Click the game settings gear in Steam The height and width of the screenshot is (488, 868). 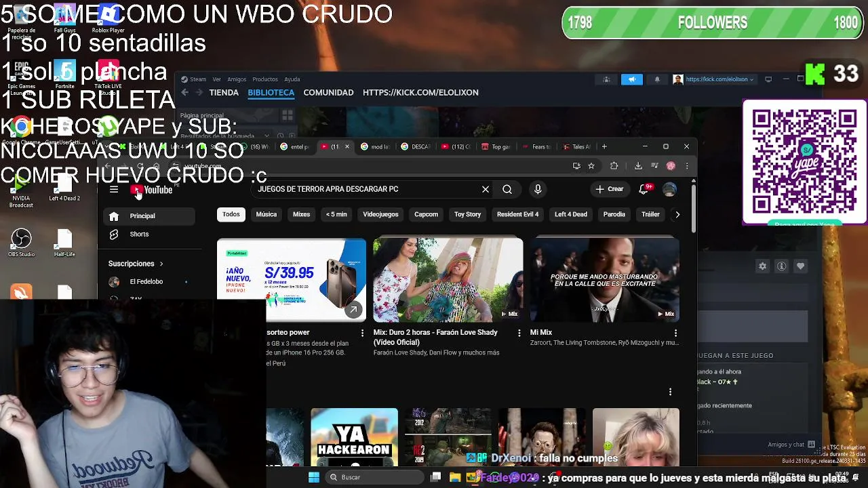click(x=762, y=266)
